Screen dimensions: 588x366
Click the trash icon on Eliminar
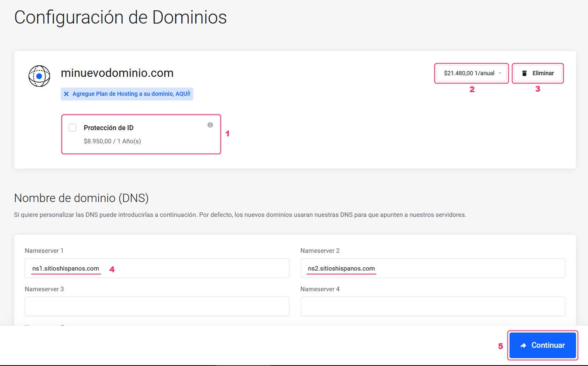click(524, 73)
